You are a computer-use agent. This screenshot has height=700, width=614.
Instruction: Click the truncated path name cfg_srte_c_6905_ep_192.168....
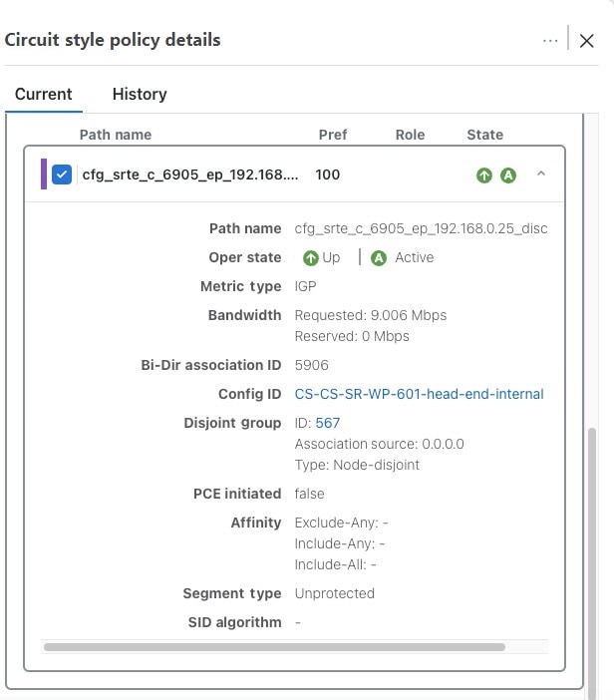coord(190,175)
